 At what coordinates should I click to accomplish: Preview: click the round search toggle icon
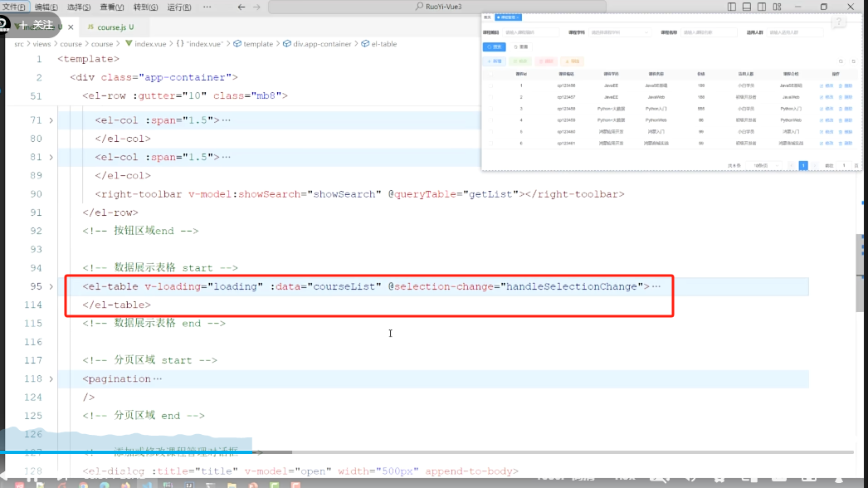click(x=841, y=61)
